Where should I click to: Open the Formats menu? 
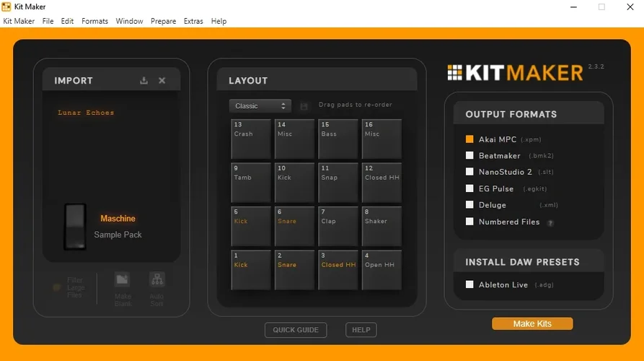pos(94,21)
